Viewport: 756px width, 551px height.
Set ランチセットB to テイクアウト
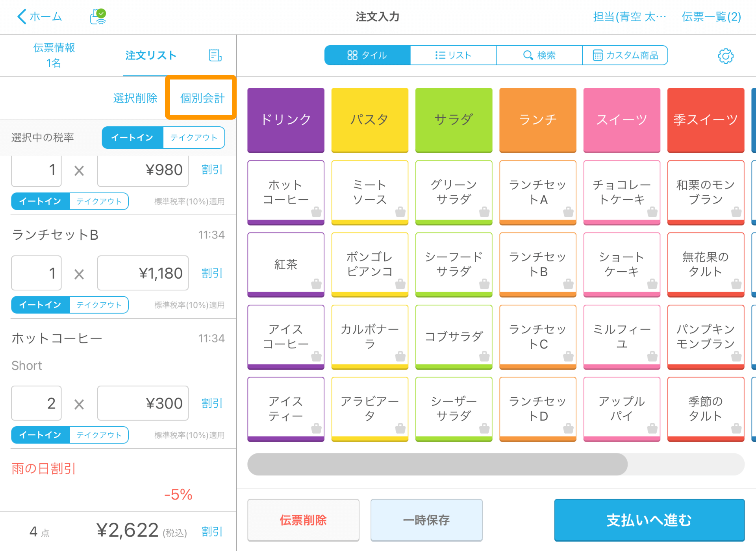(x=99, y=305)
